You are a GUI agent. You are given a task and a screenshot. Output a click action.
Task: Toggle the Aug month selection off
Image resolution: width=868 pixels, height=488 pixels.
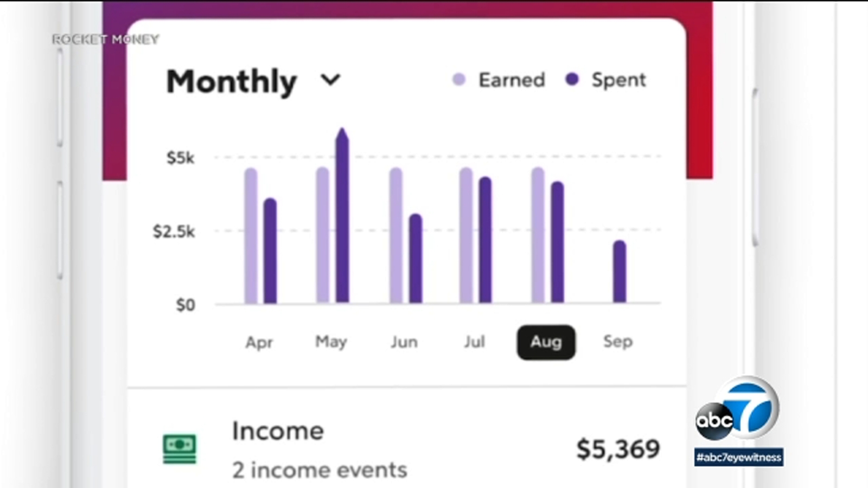point(546,342)
